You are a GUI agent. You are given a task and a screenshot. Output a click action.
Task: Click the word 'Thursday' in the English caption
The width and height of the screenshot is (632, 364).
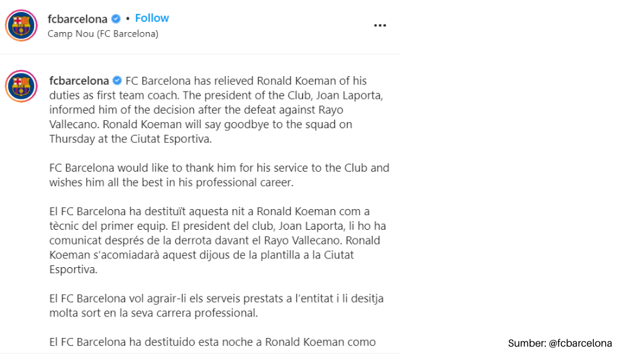coord(70,139)
